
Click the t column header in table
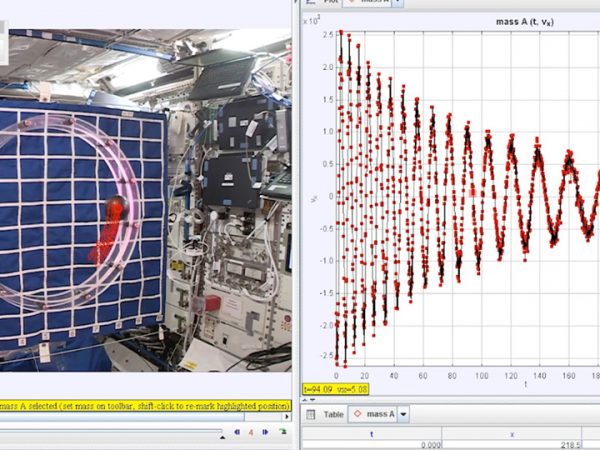pyautogui.click(x=372, y=434)
